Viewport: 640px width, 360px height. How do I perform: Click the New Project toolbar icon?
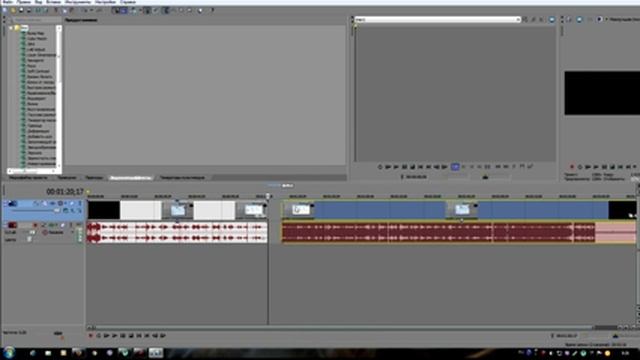tap(5, 10)
